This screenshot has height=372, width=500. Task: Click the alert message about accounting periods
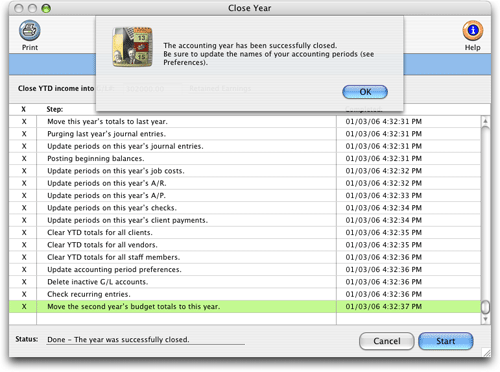point(268,54)
